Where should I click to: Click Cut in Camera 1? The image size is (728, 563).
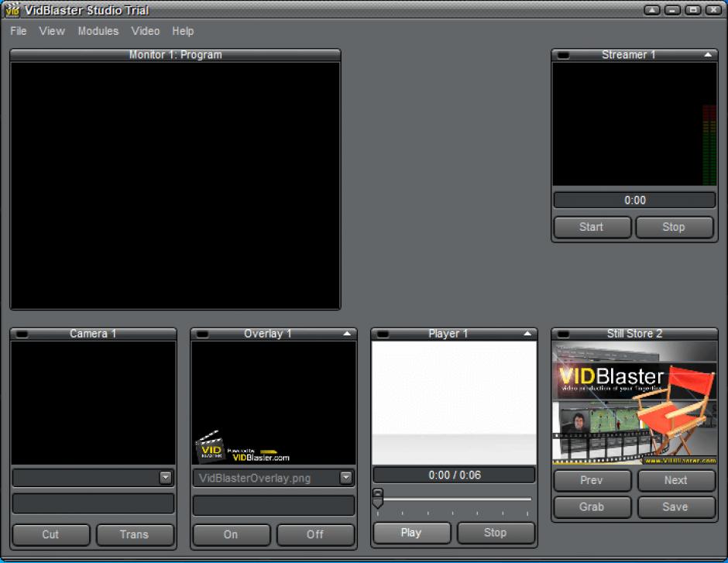tap(51, 534)
